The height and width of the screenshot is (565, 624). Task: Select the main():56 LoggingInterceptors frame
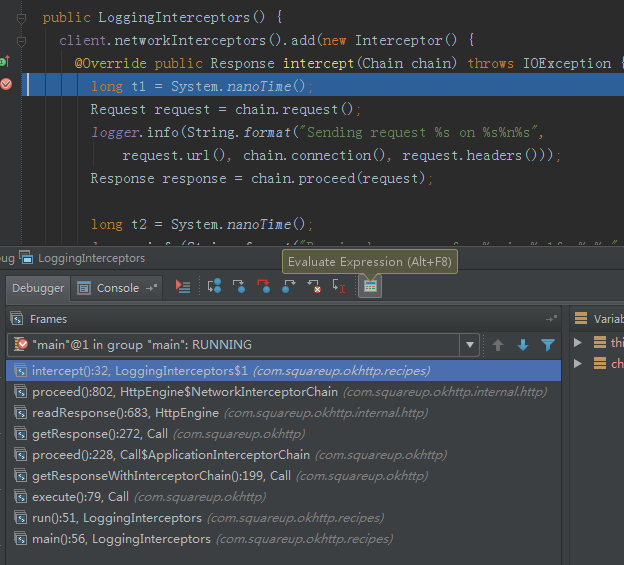click(121, 539)
